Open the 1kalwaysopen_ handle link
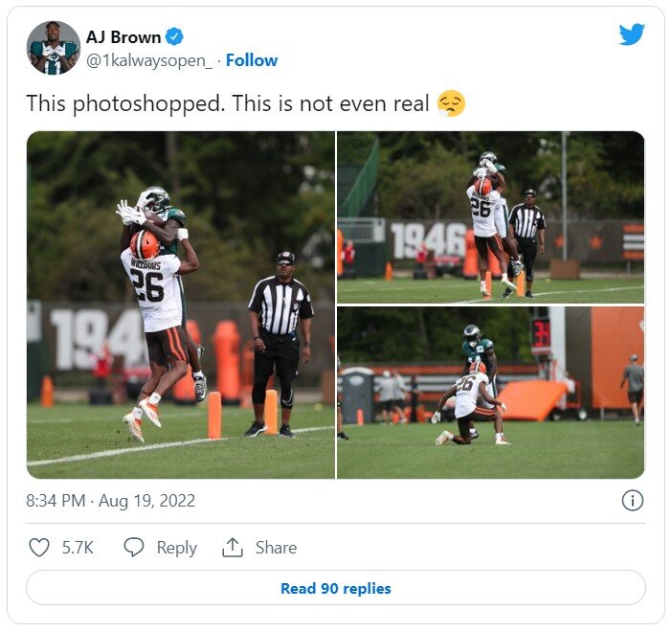Screen dimensions: 672x632 point(149,60)
